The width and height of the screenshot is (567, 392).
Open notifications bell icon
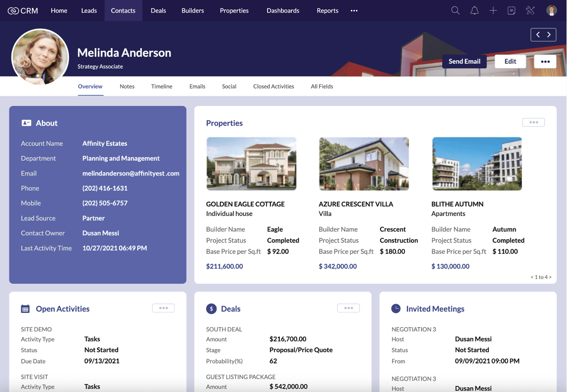(474, 11)
